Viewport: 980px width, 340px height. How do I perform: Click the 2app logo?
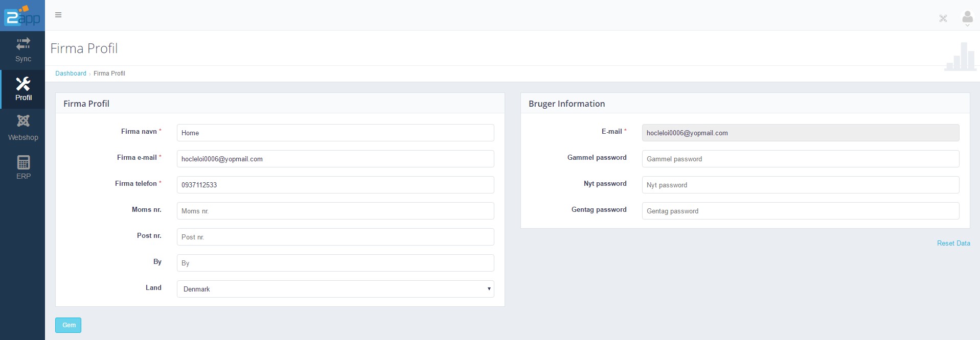(x=22, y=15)
